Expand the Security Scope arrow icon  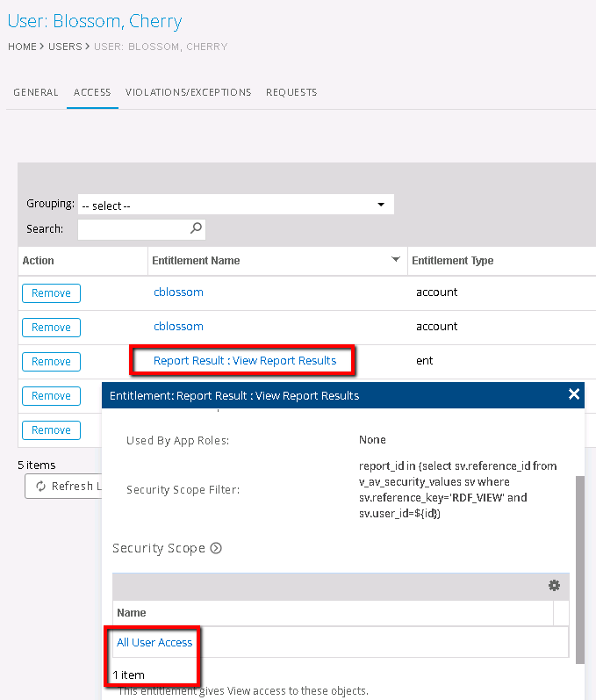pos(216,548)
